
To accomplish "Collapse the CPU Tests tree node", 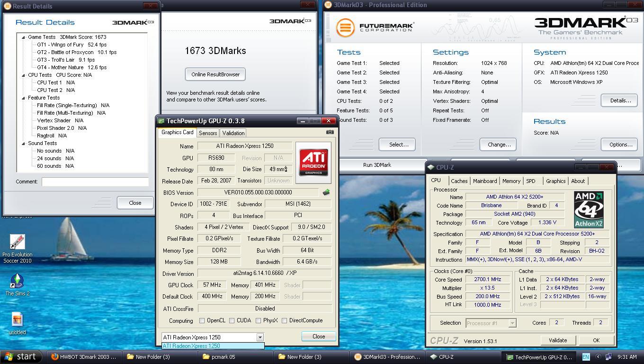I will tap(24, 75).
